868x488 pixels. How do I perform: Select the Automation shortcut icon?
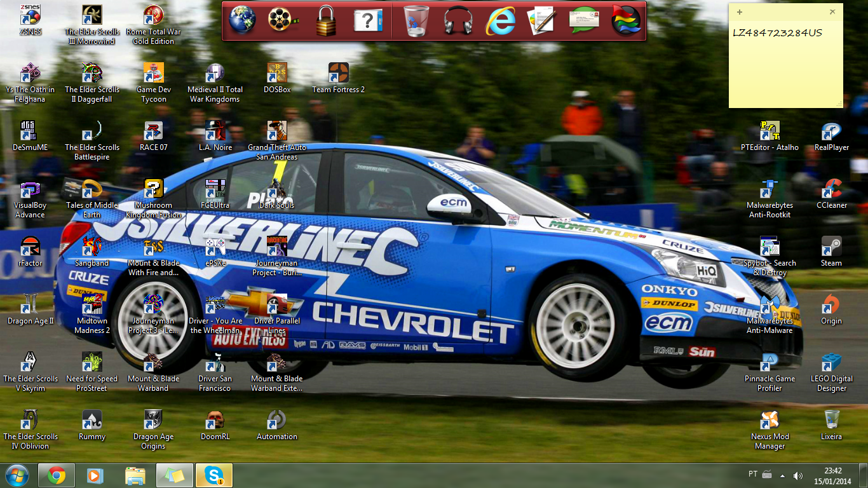click(x=277, y=425)
